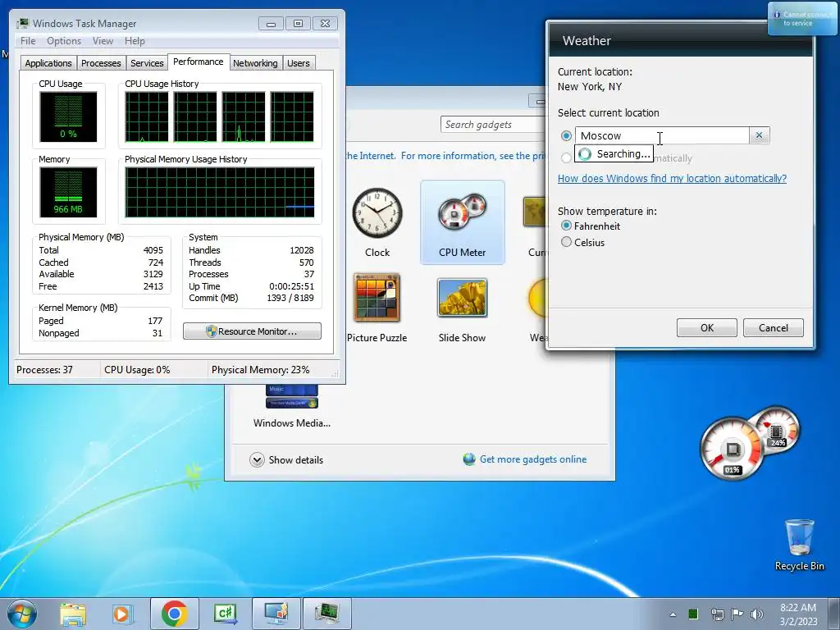The height and width of the screenshot is (630, 840).
Task: Click the Moscow location input field
Action: pos(662,135)
